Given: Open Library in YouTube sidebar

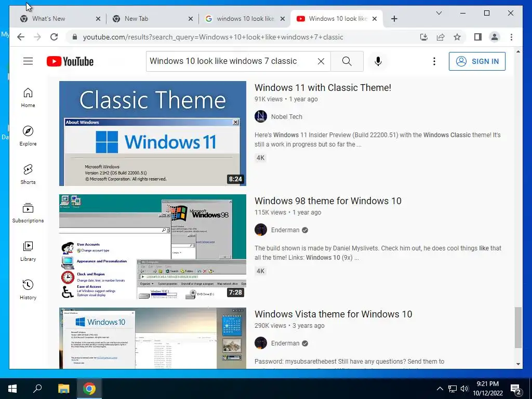Looking at the screenshot, I should (28, 251).
